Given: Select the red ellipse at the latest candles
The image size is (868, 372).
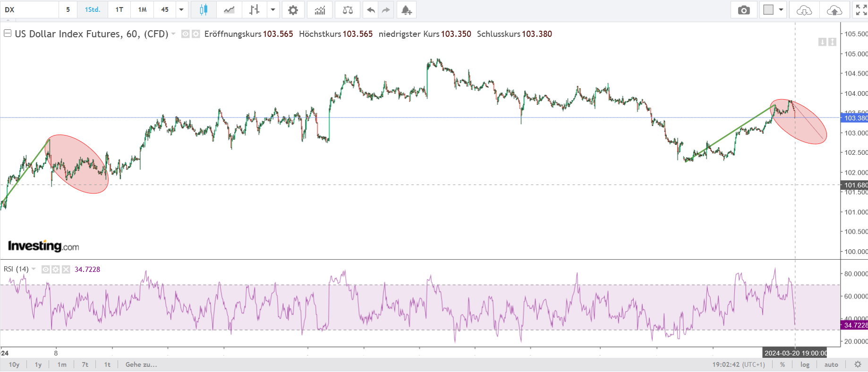Looking at the screenshot, I should pos(798,121).
